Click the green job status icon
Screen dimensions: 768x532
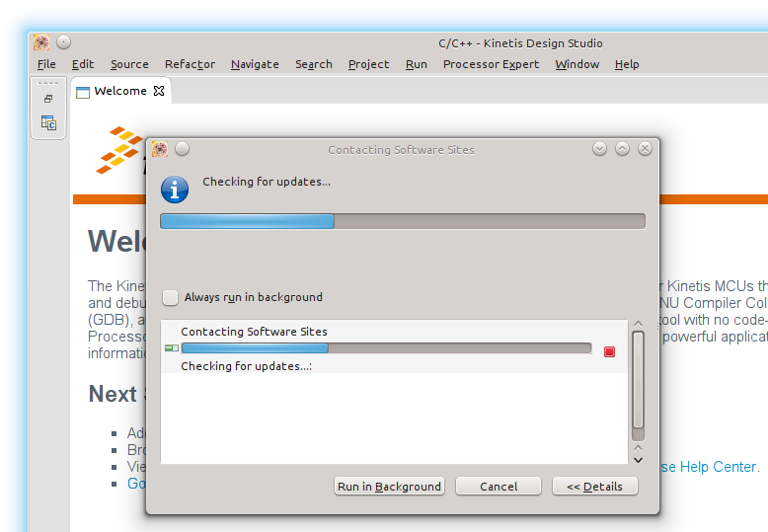tap(172, 348)
